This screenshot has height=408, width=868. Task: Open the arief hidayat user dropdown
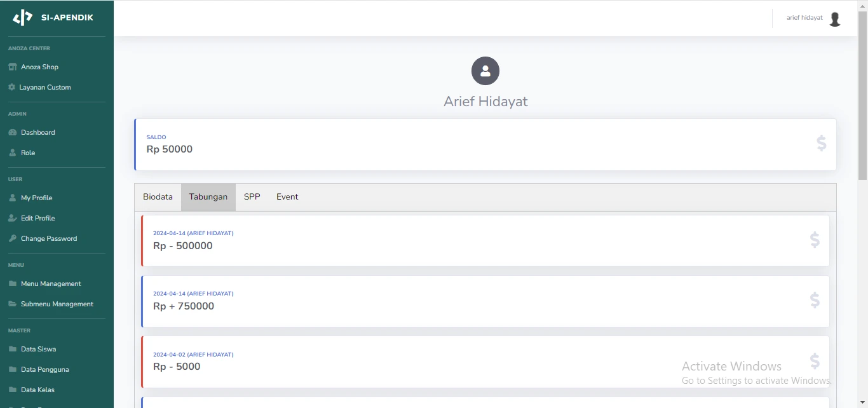coord(804,18)
